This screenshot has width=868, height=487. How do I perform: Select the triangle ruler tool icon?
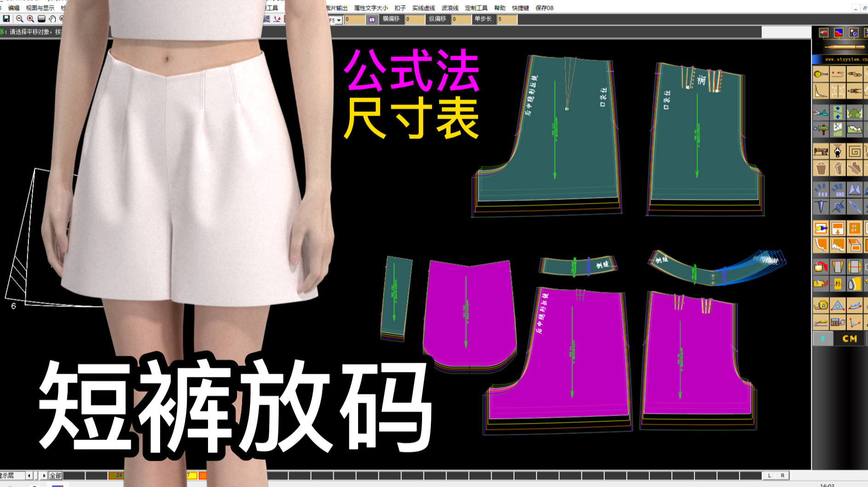(838, 305)
